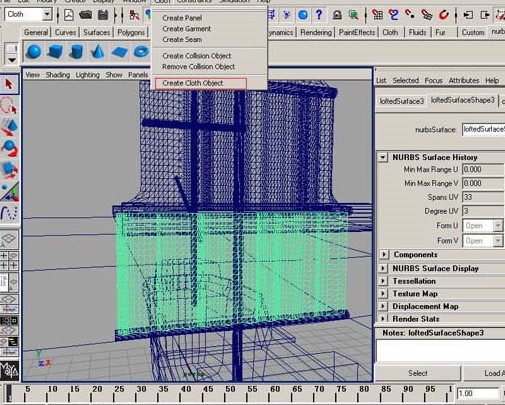Enable Snap to points magnet icon
Viewport: 505px width, 405px height.
[x=410, y=15]
